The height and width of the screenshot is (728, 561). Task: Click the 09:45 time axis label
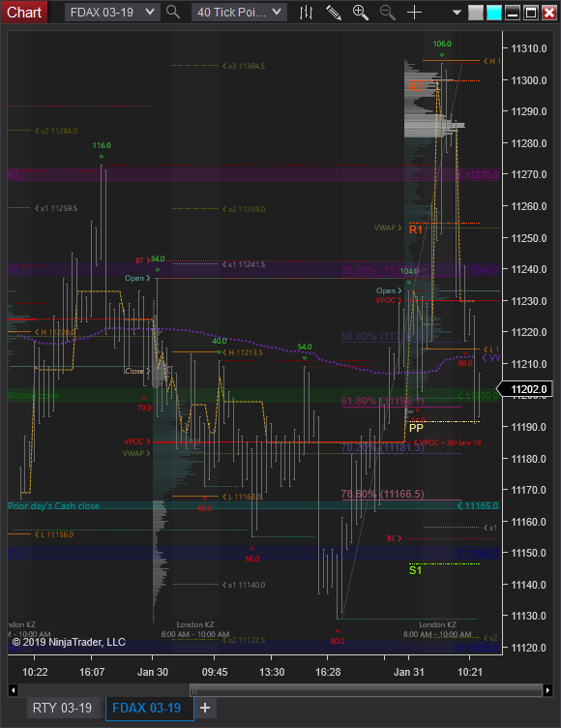215,672
